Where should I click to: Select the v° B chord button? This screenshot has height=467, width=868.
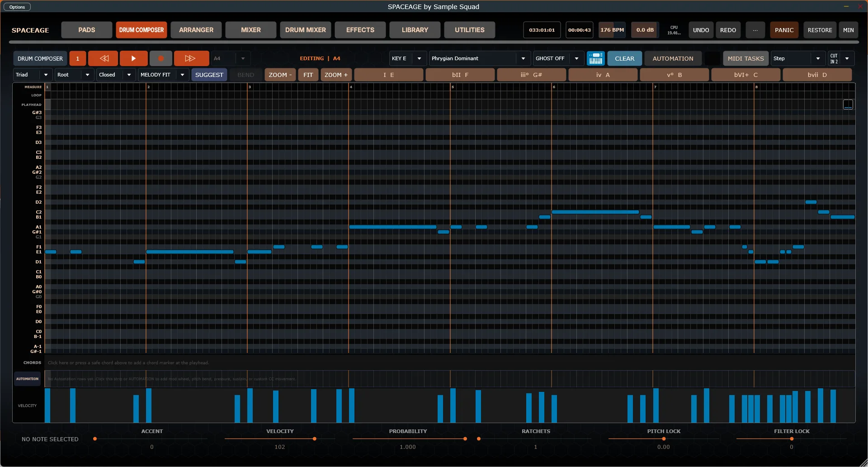[675, 75]
